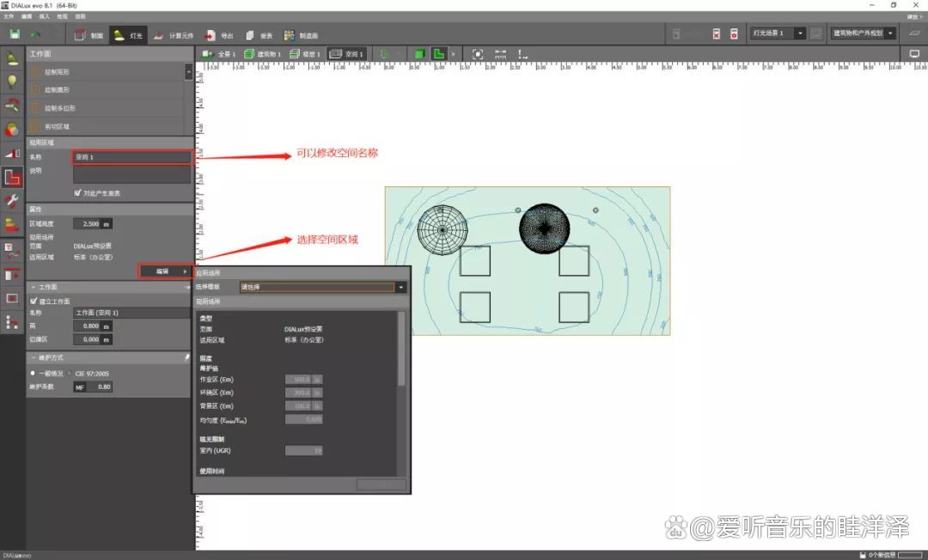The height and width of the screenshot is (560, 928).
Task: Select the CIE 97:2005 radio button
Action: (70, 373)
